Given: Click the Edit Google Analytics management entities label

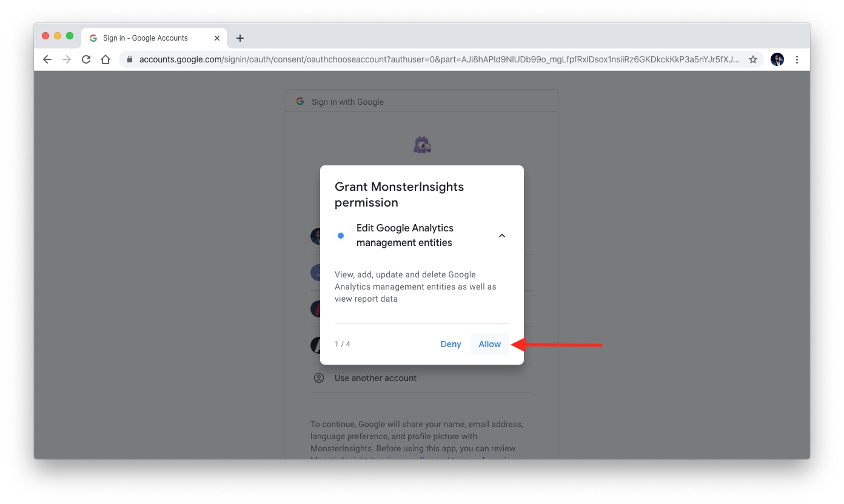Looking at the screenshot, I should 405,235.
